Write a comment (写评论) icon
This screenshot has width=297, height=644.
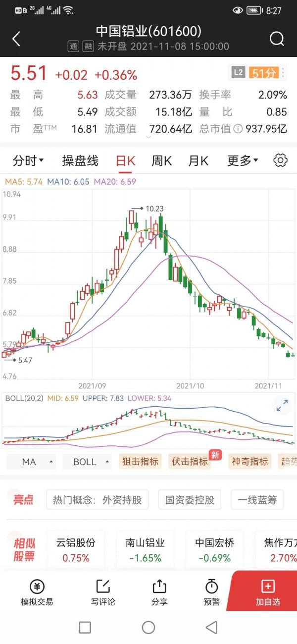pyautogui.click(x=103, y=592)
